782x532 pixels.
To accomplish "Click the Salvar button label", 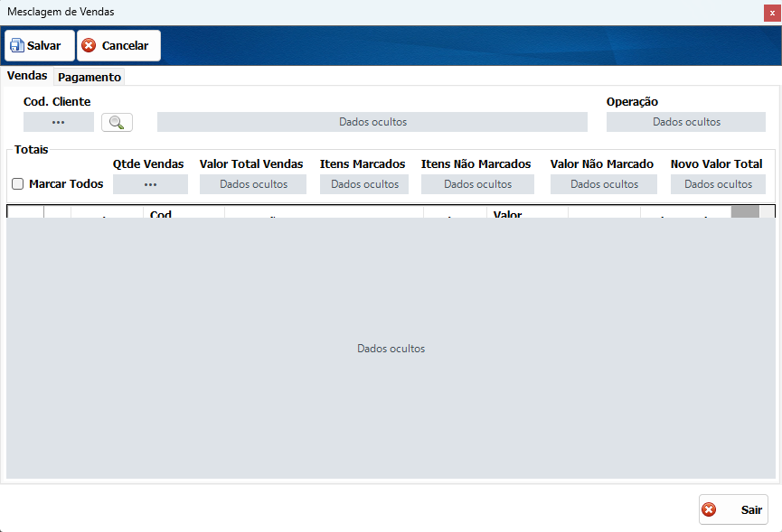I will [44, 45].
